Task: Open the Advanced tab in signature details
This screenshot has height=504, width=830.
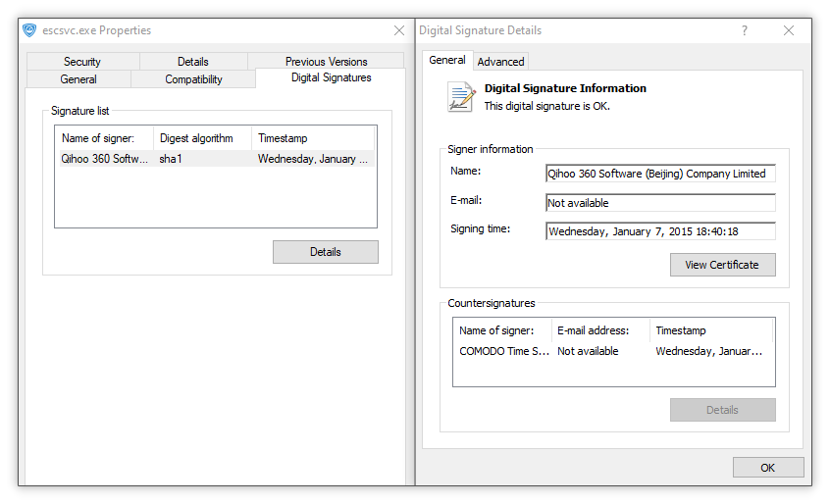Action: 500,62
